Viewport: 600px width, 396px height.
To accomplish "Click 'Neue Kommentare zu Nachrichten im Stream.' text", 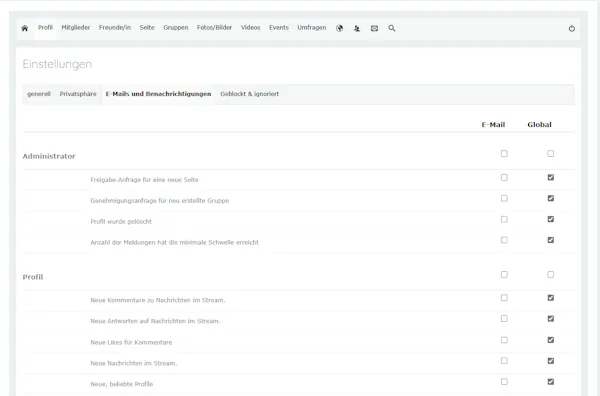I will (x=158, y=300).
